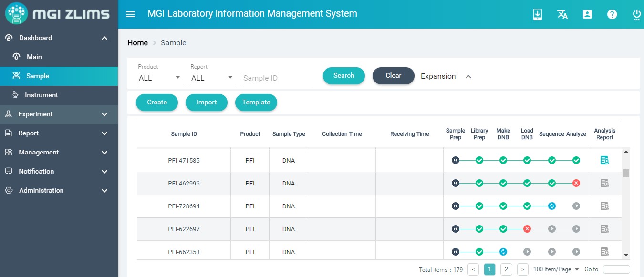Click Library Prep checkmark of PFI-462996
Image resolution: width=644 pixels, height=277 pixels.
pos(479,183)
